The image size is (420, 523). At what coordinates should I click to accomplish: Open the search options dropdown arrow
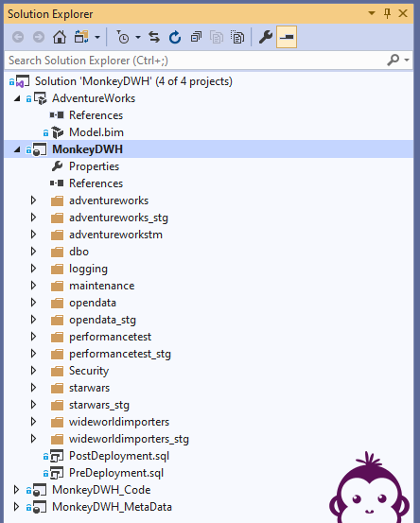407,61
